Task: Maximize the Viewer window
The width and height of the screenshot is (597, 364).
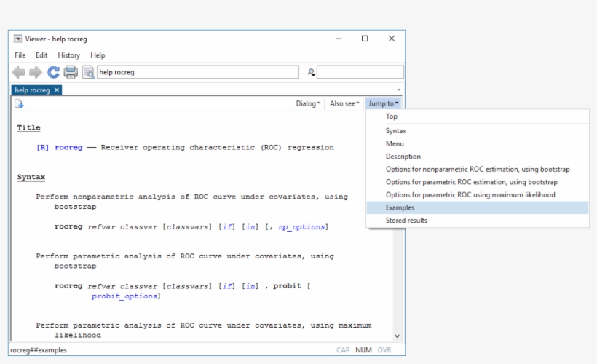Action: [365, 39]
